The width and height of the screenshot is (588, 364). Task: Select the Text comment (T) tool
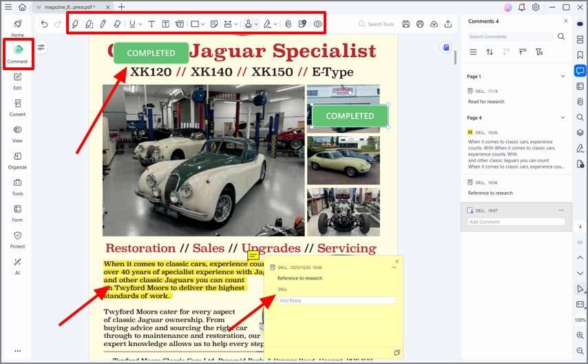[151, 24]
